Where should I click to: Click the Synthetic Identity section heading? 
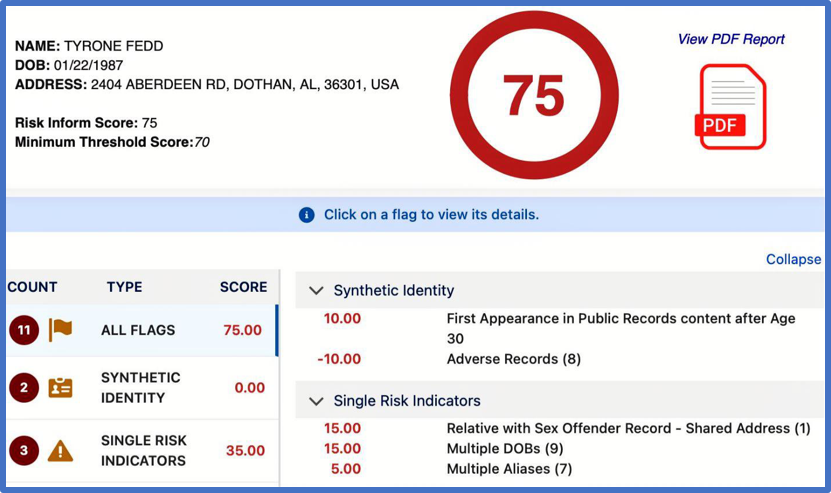click(x=394, y=290)
